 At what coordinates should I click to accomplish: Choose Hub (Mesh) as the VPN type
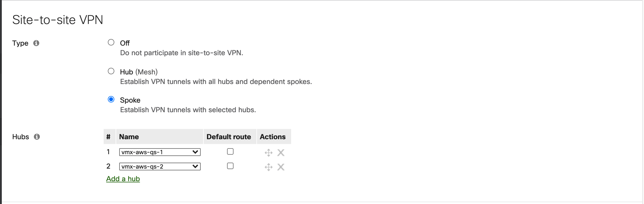point(111,71)
